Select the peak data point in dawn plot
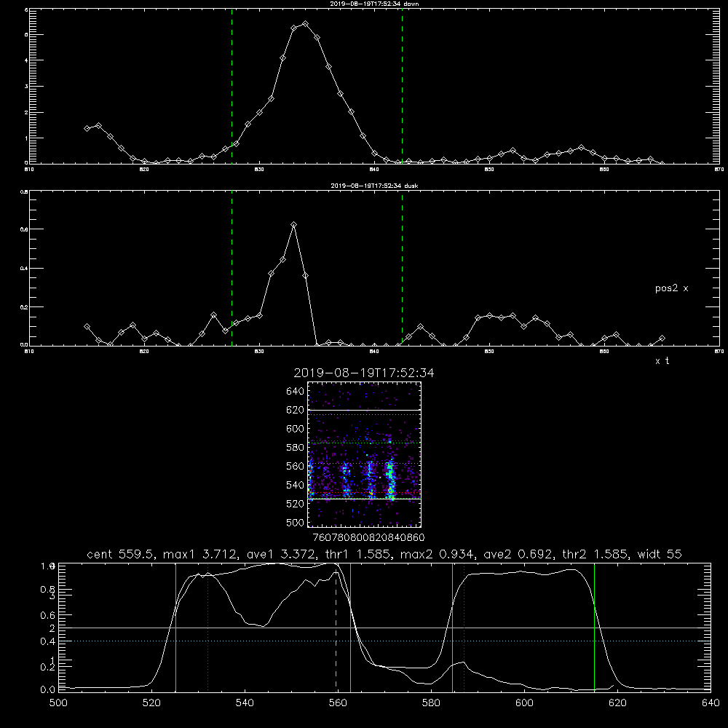Screen dimensions: 728x728 305,24
